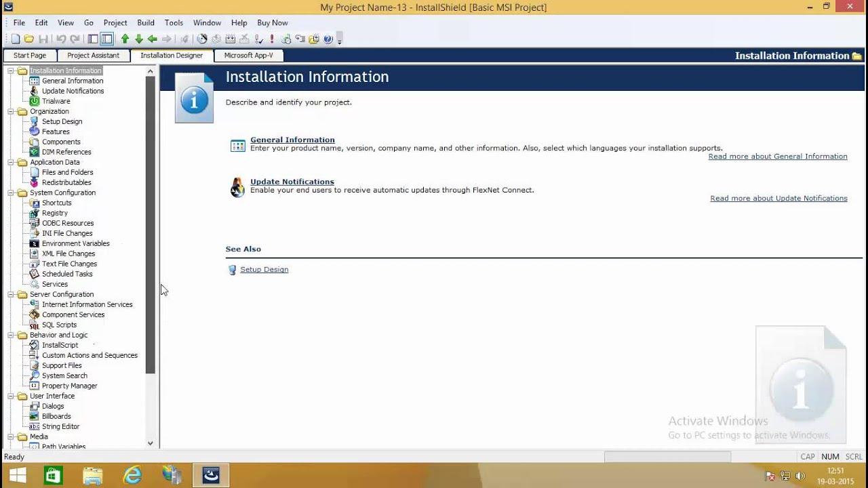Collapse the Media tree folder
The image size is (868, 488).
pyautogui.click(x=11, y=436)
